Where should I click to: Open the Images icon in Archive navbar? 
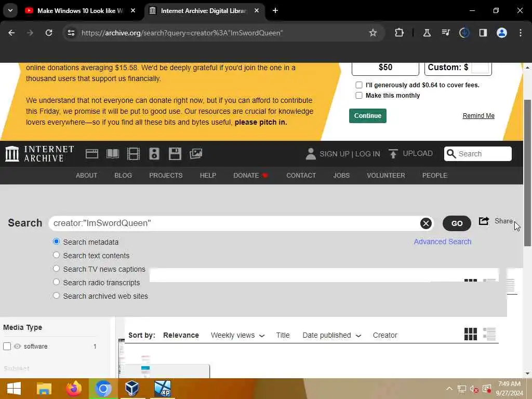(196, 154)
